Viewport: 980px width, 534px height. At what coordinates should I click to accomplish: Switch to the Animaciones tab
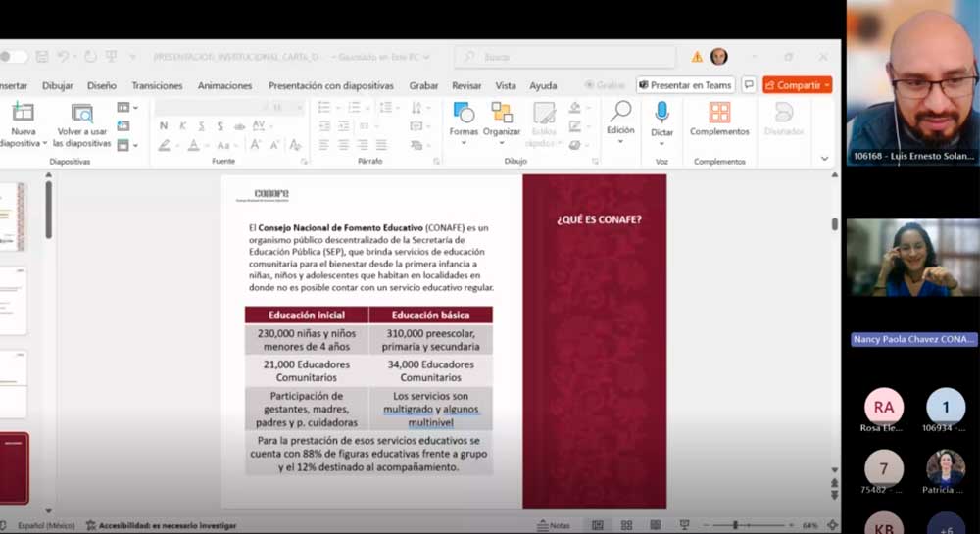[224, 85]
